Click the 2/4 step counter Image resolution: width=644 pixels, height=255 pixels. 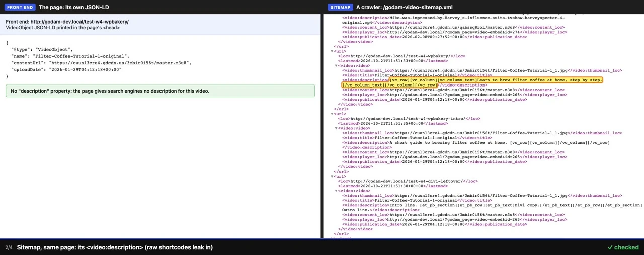point(9,247)
